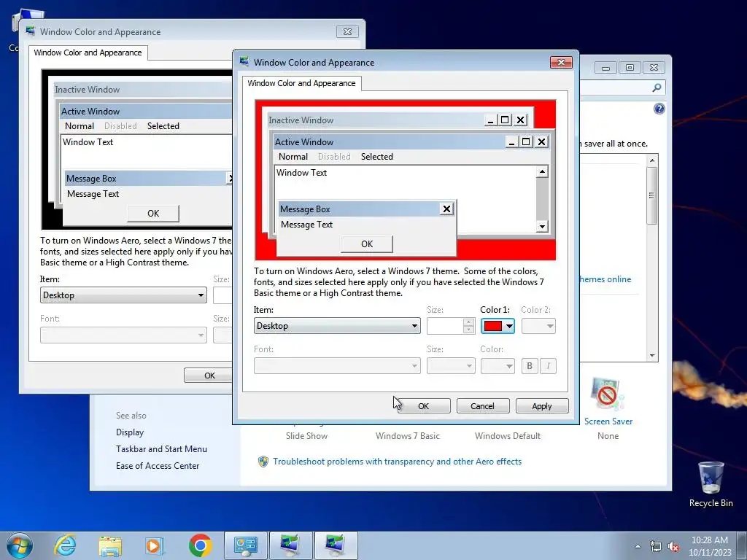Image resolution: width=747 pixels, height=560 pixels.
Task: Open Troubleshoot transparency and Aero effects link
Action: point(397,462)
